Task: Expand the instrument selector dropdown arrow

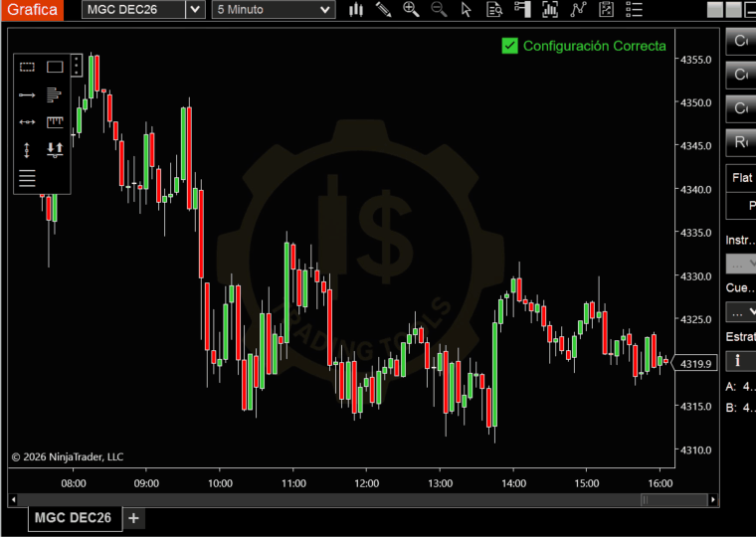Action: coord(195,10)
